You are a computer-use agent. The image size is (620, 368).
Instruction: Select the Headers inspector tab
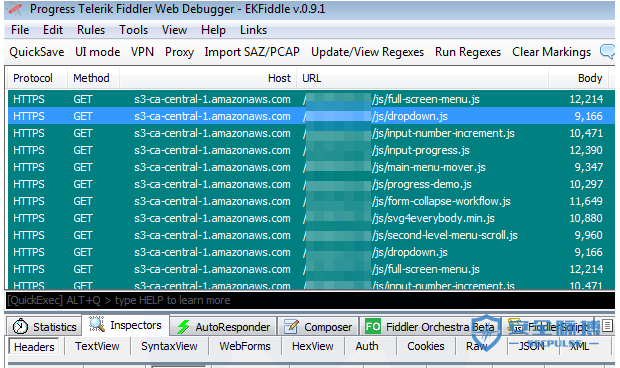pyautogui.click(x=34, y=347)
